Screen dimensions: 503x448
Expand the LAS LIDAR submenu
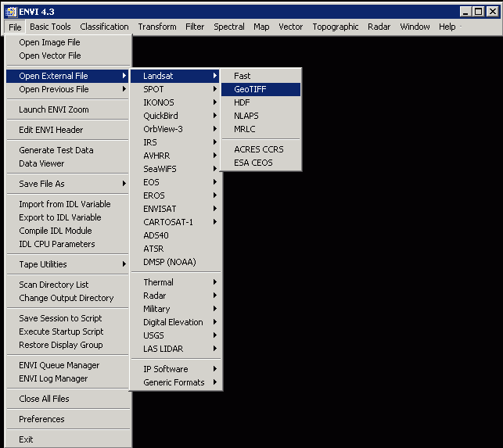[x=175, y=349]
